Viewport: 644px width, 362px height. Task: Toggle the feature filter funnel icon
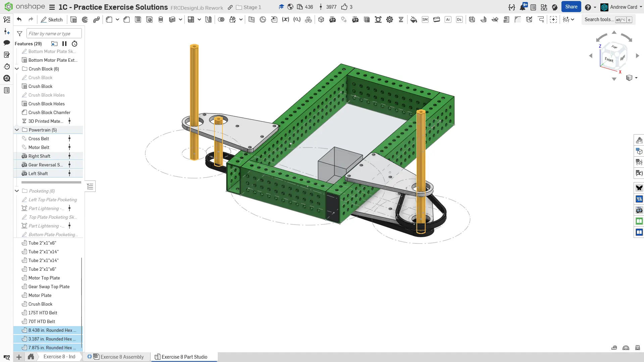pos(20,34)
